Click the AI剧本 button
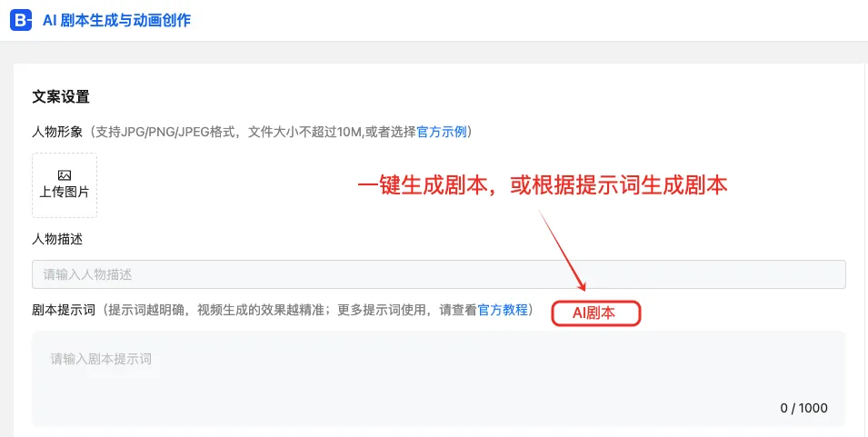 (595, 313)
